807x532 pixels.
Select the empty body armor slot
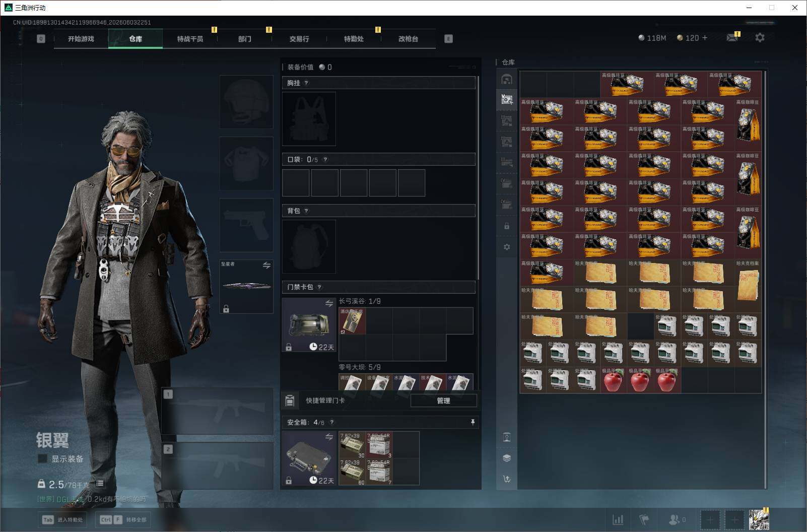click(x=246, y=163)
